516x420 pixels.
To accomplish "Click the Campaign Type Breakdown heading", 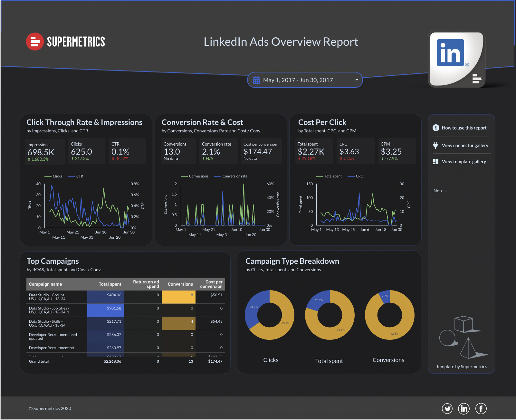I will click(x=292, y=261).
